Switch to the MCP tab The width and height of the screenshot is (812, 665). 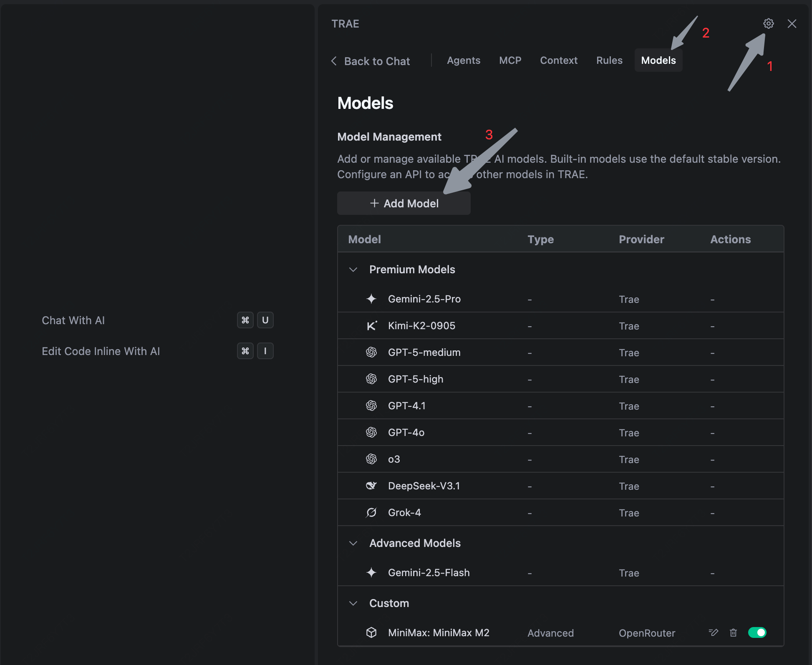point(510,60)
